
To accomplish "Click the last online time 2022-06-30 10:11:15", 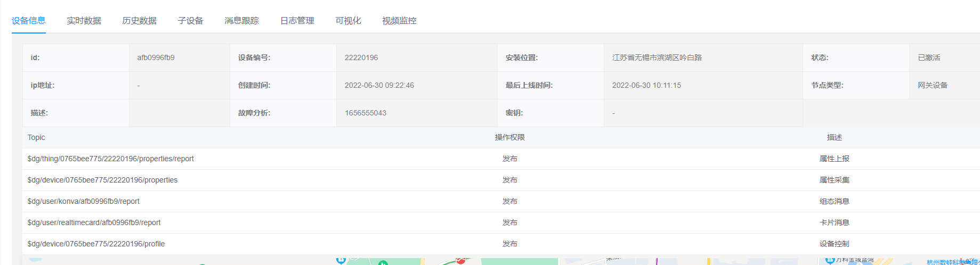I will tap(646, 85).
